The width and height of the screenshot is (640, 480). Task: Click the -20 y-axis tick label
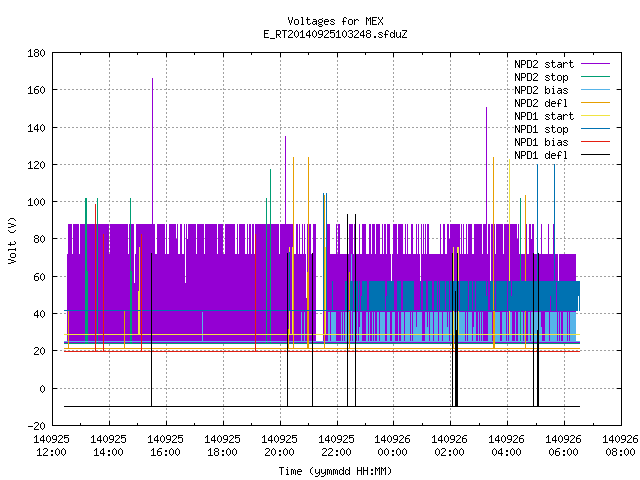pyautogui.click(x=36, y=426)
